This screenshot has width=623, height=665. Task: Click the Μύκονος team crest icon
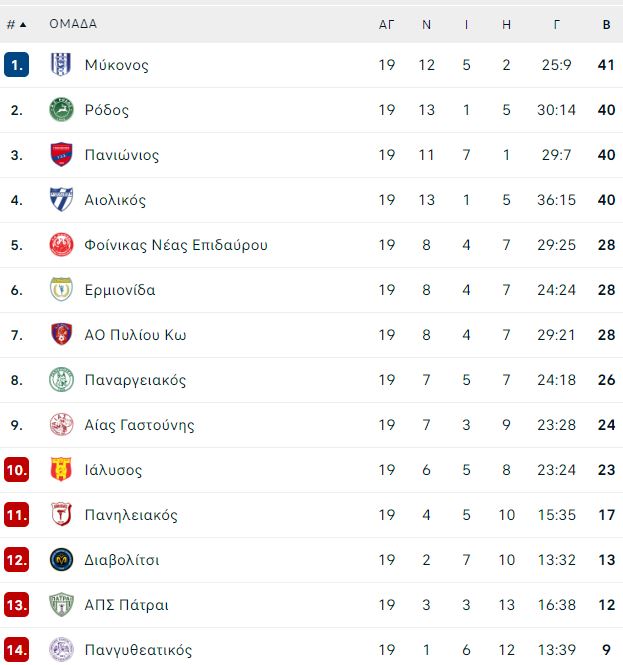(x=61, y=64)
